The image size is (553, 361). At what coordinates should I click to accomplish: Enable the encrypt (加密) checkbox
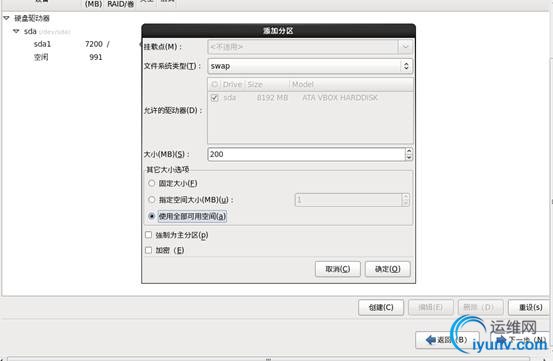pos(148,250)
